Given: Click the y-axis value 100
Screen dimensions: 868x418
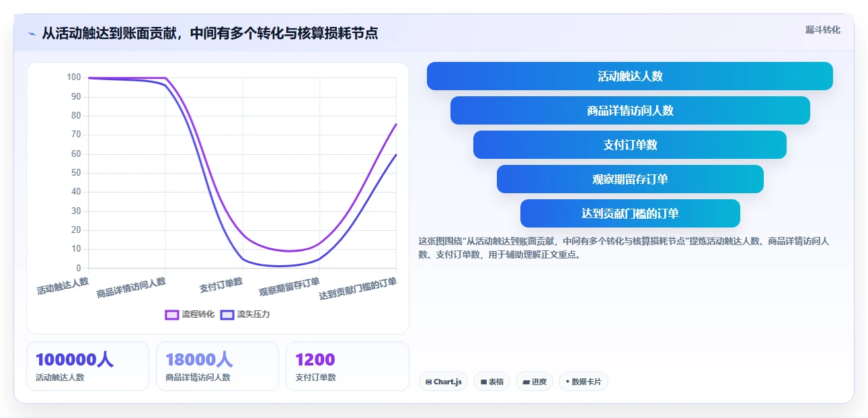Looking at the screenshot, I should (73, 77).
